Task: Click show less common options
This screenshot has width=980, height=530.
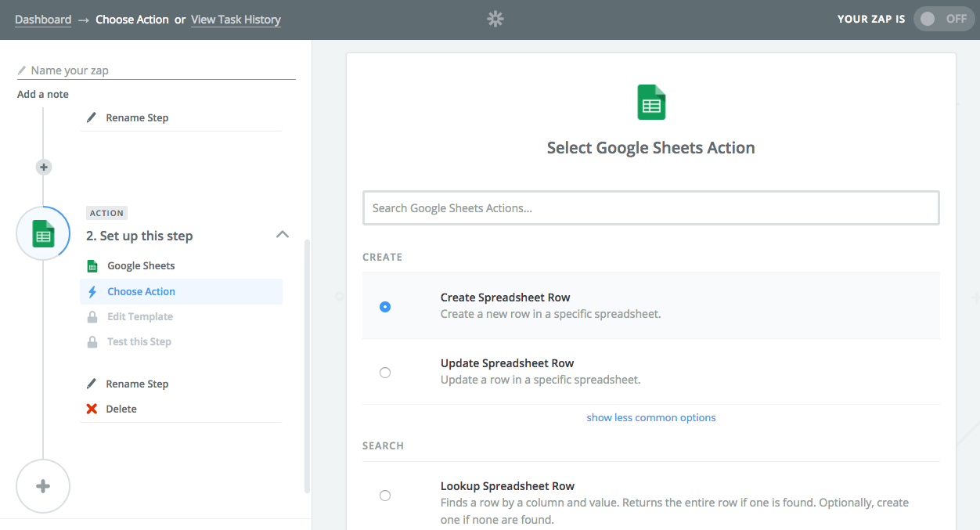Action: tap(650, 417)
